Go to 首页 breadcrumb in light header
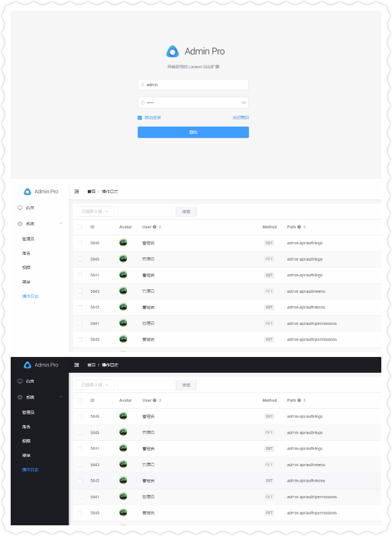Viewport: 392px width, 536px height. [91, 191]
